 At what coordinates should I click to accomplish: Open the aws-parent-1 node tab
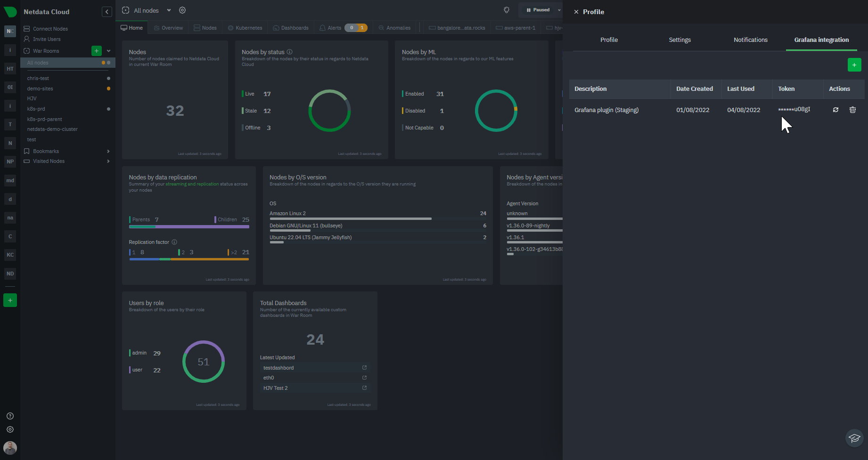pos(516,28)
